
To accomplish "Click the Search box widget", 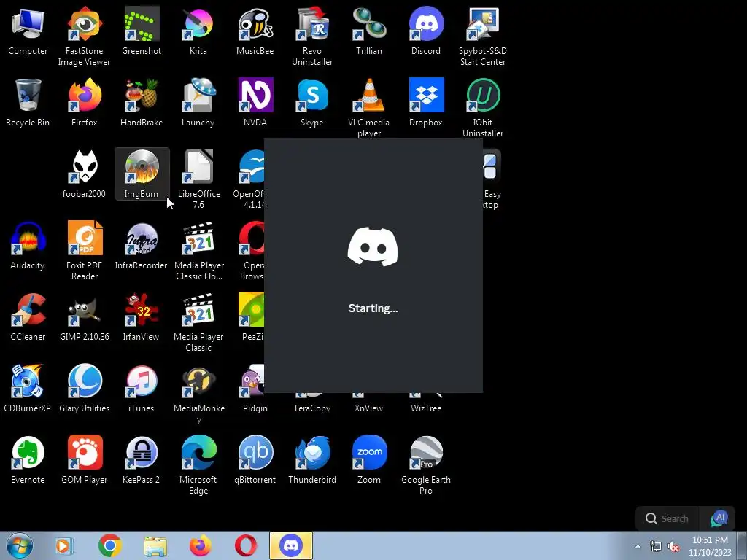I will 667,518.
